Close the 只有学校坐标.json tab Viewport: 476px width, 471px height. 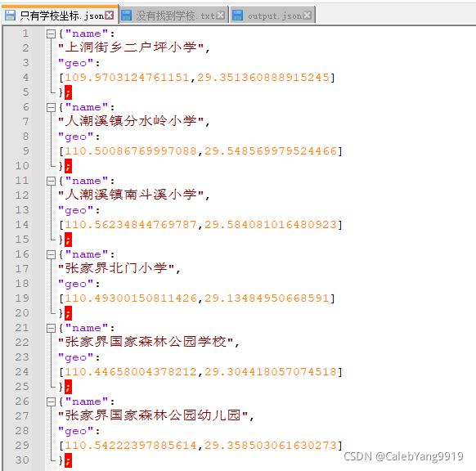pyautogui.click(x=110, y=16)
